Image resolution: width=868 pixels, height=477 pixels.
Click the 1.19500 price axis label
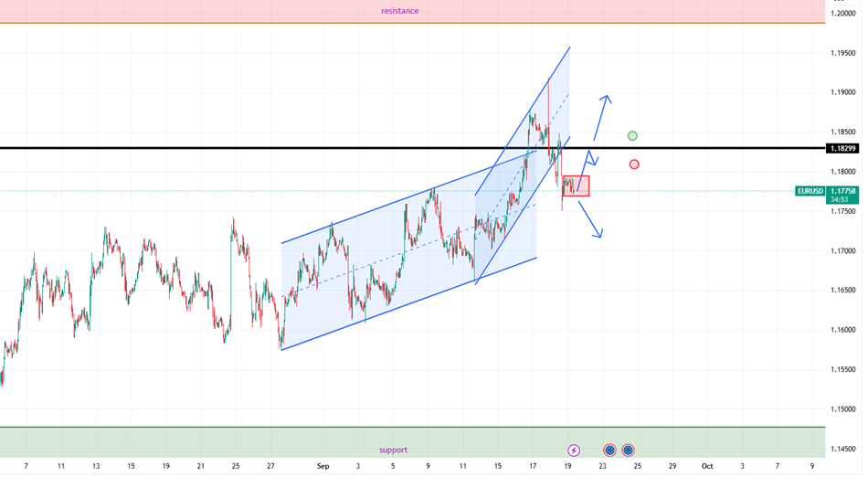842,53
